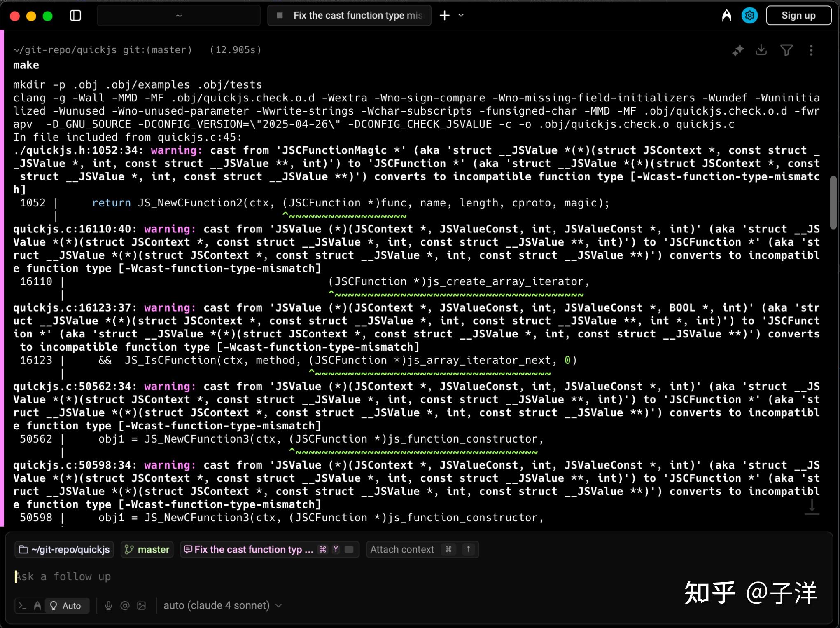Click the AI sparkles action on the command block
The image size is (840, 628).
pos(738,50)
